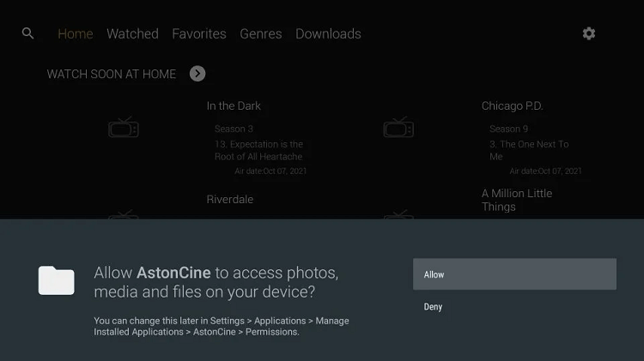The height and width of the screenshot is (361, 644).
Task: Click the folder icon in permission dialog
Action: [x=57, y=280]
